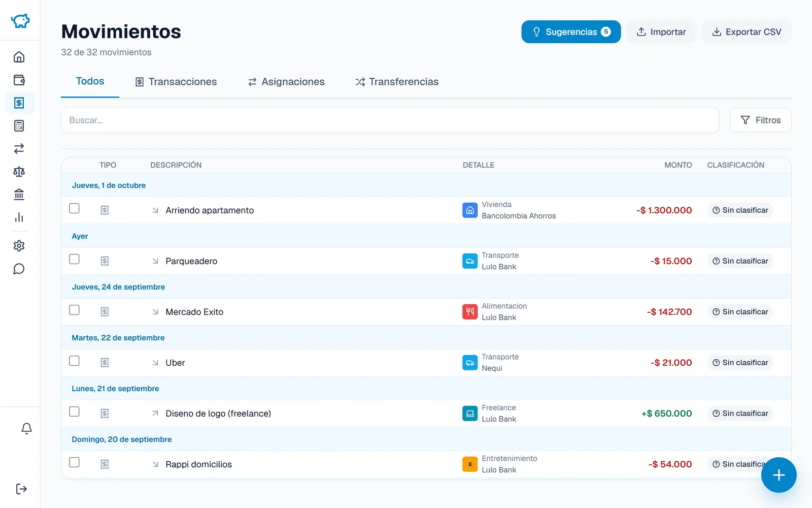
Task: Check the Diseno de logo row checkbox
Action: (74, 411)
